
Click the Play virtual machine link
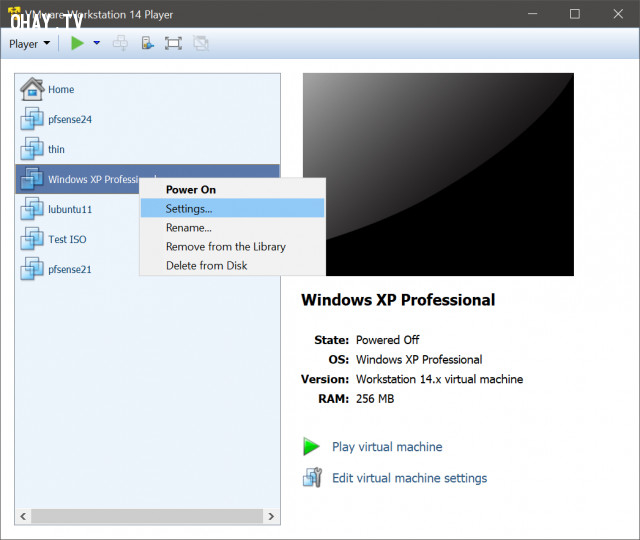(x=387, y=447)
